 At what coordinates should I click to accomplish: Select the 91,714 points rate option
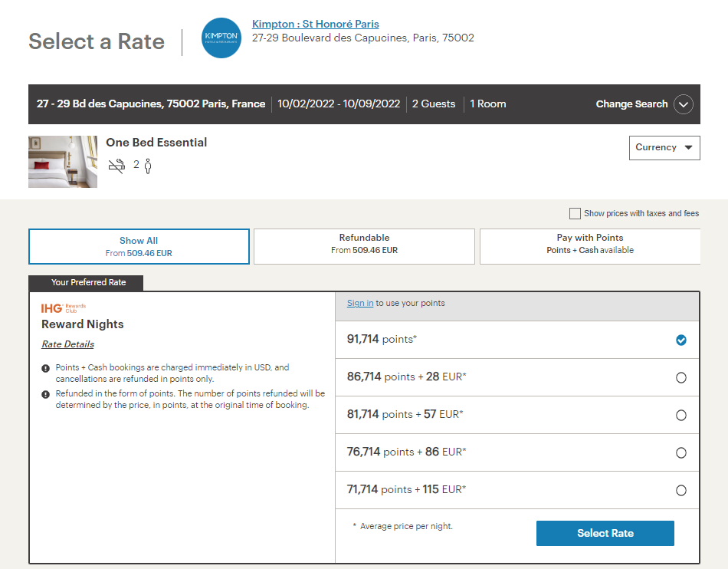[x=680, y=340]
